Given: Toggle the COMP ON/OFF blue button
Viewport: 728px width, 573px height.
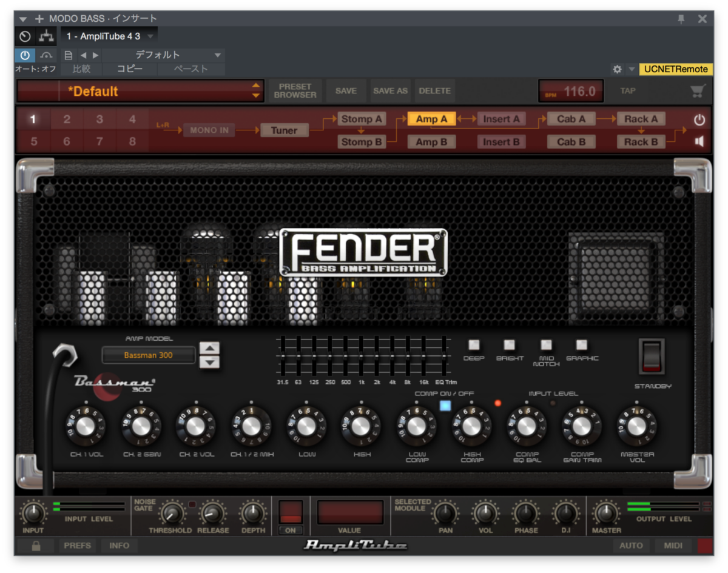Looking at the screenshot, I should point(445,406).
